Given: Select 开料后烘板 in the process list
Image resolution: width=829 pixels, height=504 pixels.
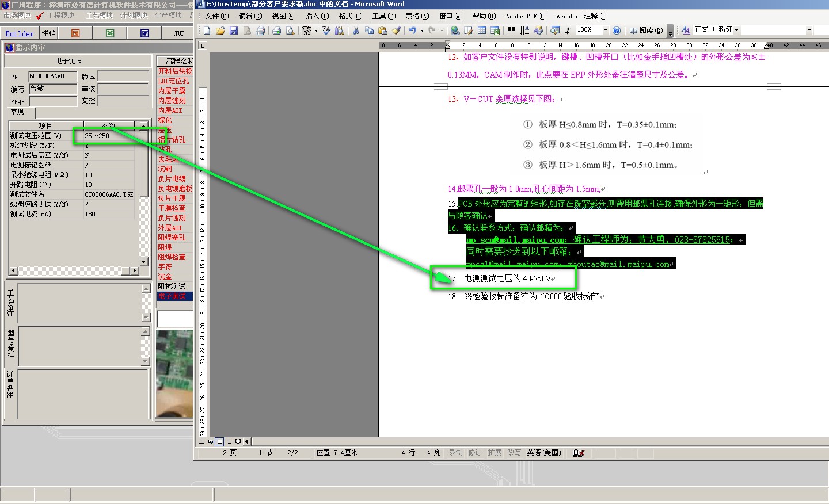Looking at the screenshot, I should pyautogui.click(x=175, y=71).
